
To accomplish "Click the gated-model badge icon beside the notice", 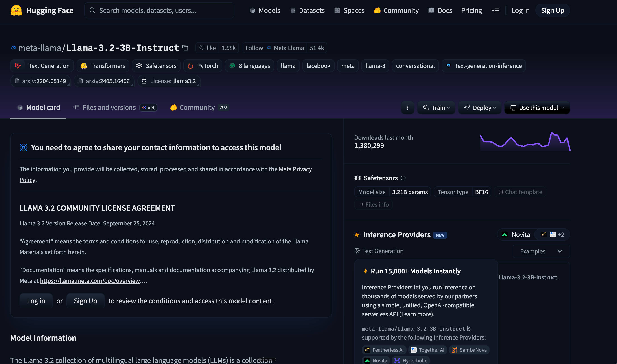I will pos(24,147).
